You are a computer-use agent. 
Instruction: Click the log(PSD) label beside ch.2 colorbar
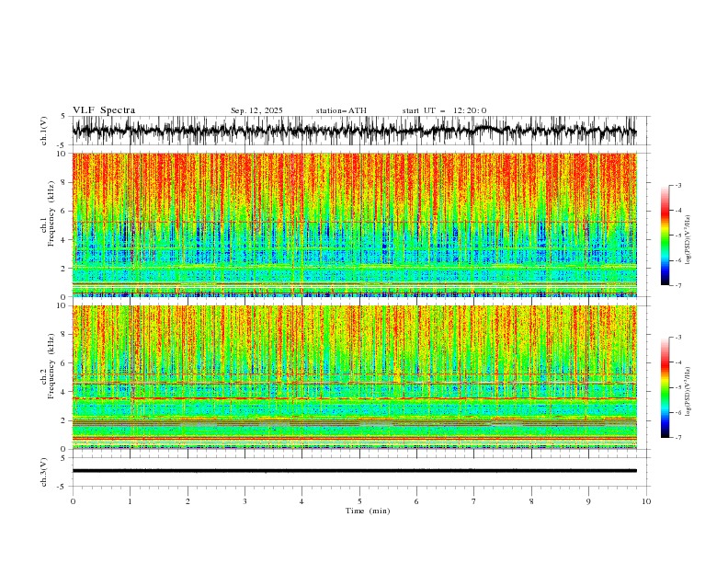(688, 392)
